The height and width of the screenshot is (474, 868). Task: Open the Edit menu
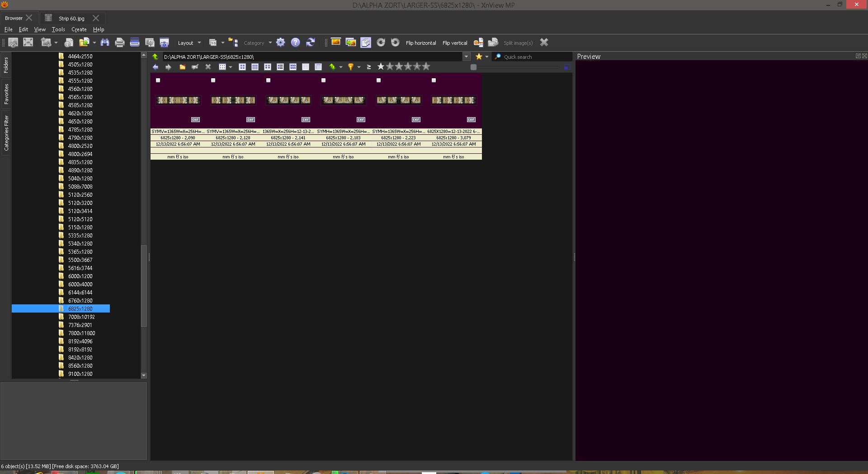pyautogui.click(x=24, y=29)
